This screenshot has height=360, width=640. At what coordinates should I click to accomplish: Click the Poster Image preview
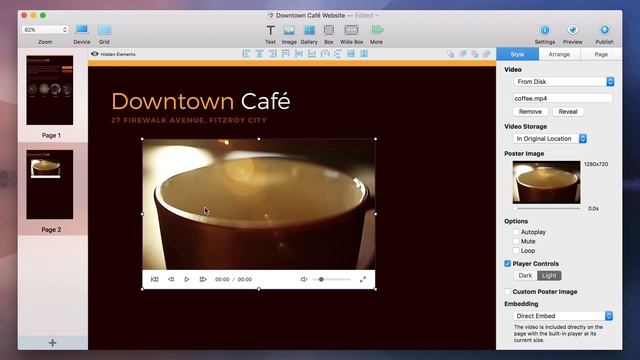[546, 182]
